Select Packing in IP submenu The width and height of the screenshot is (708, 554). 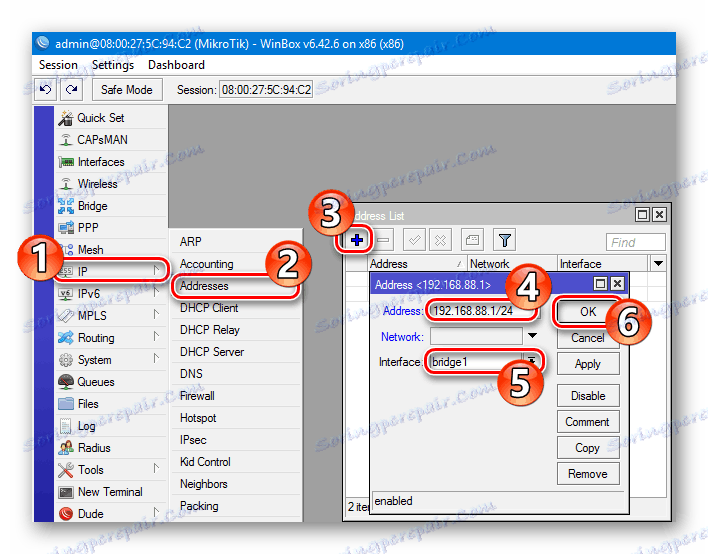[x=236, y=506]
